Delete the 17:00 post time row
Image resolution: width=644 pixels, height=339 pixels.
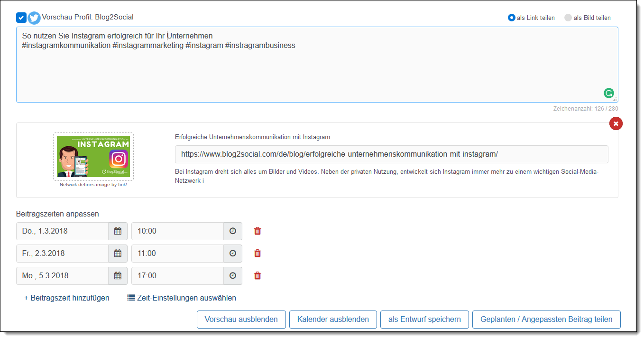pyautogui.click(x=258, y=276)
